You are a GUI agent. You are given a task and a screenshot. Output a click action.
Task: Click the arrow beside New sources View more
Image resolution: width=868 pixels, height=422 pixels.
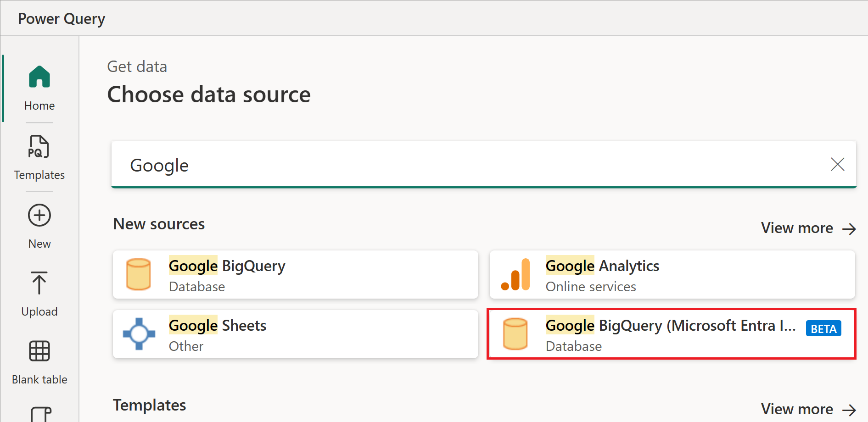[849, 228]
